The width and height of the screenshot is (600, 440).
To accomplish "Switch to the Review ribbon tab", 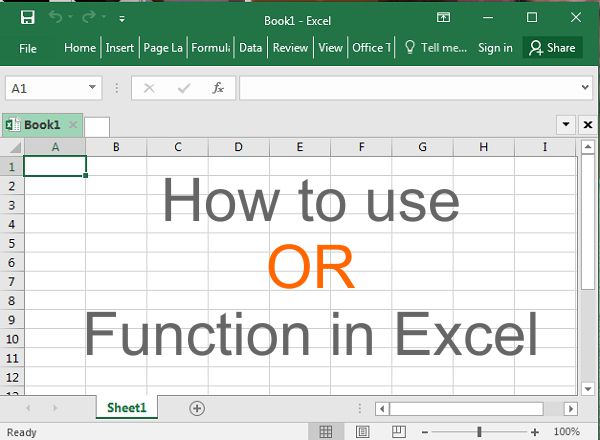I will tap(290, 48).
